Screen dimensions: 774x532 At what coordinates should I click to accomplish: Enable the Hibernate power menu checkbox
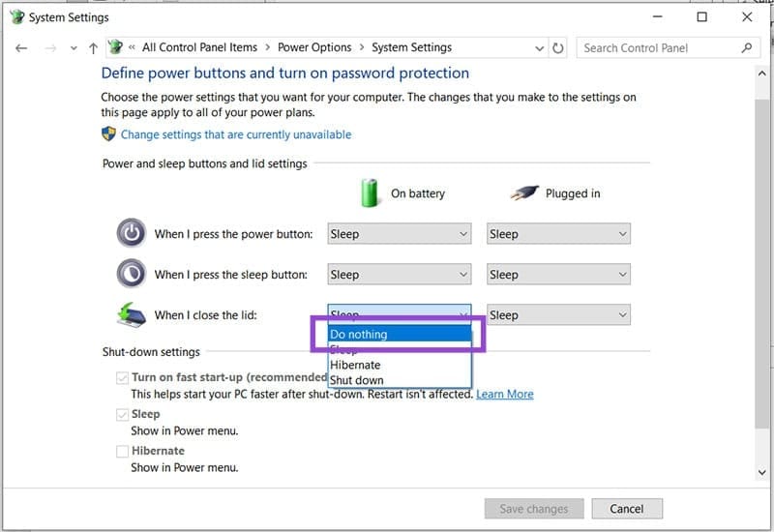(123, 451)
